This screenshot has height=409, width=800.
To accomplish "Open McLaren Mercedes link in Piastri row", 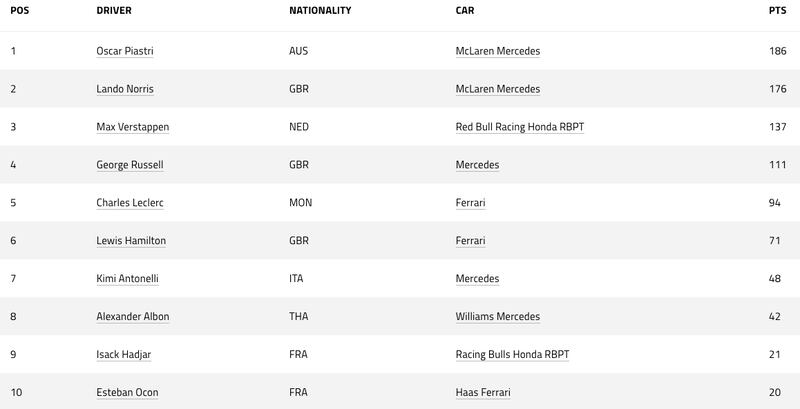I will point(498,51).
